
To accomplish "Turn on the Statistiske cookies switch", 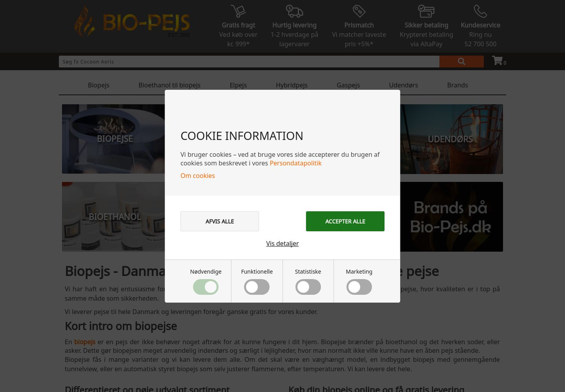I will coord(308,287).
